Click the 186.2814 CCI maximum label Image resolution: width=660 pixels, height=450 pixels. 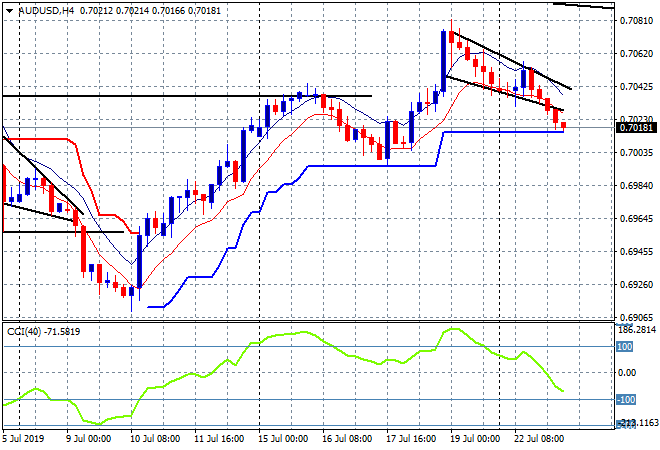pyautogui.click(x=637, y=330)
